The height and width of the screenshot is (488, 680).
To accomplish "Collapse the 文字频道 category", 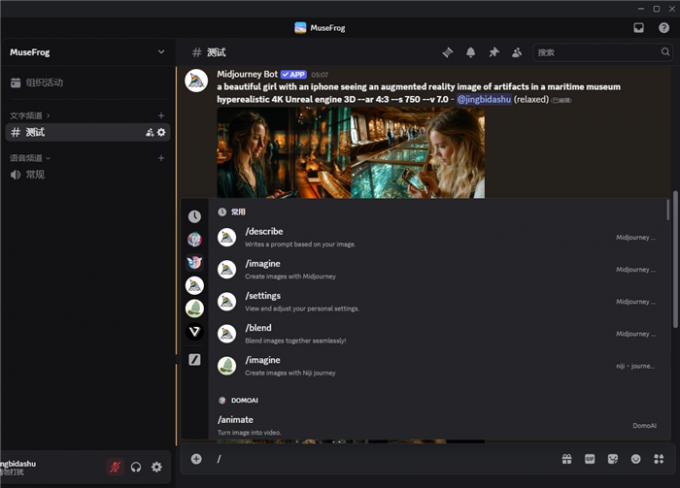I will (29, 115).
